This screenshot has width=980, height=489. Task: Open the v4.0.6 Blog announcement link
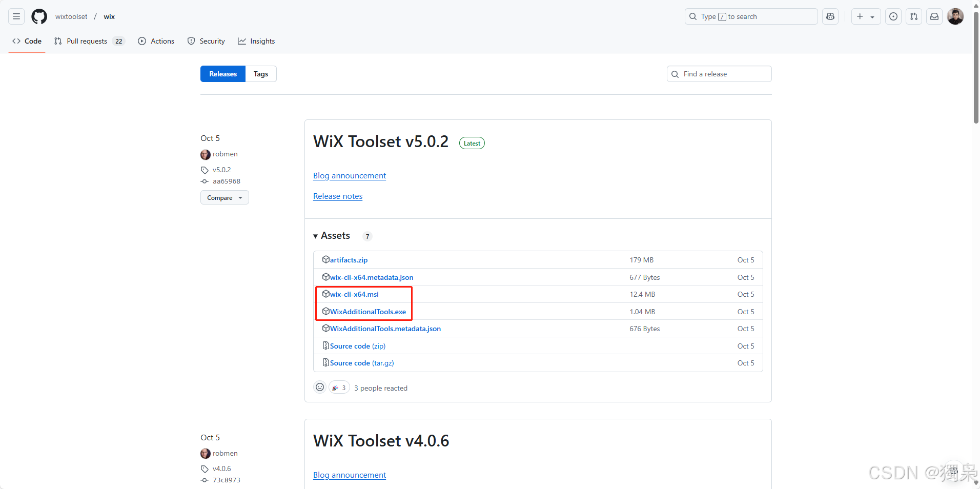pyautogui.click(x=350, y=475)
